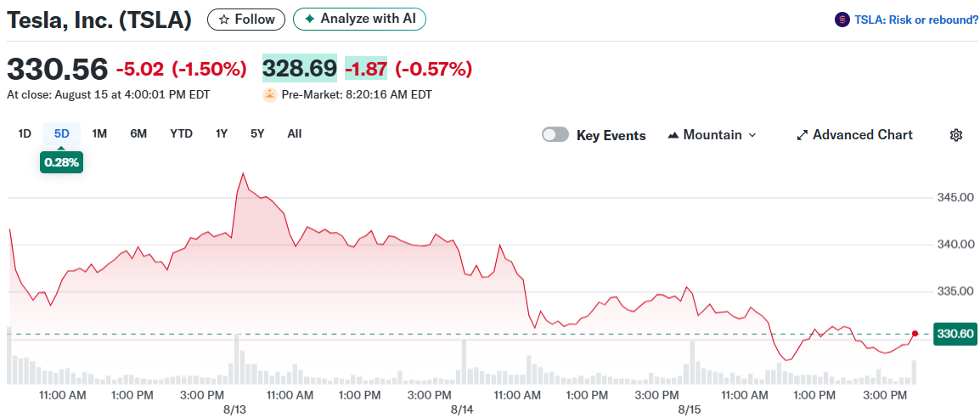Click the red endpoint dot on chart
980x418 pixels.
pos(915,334)
